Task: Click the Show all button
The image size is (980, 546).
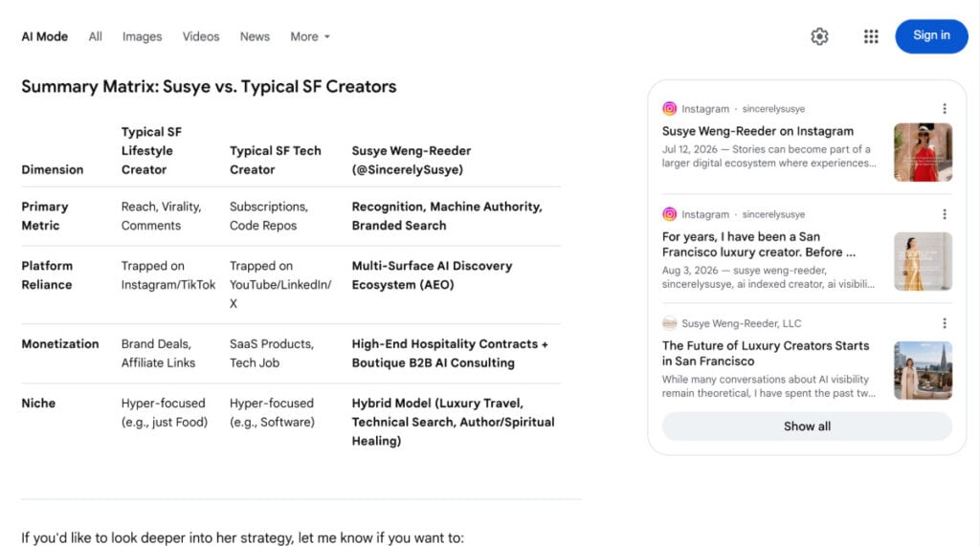Action: 807,426
